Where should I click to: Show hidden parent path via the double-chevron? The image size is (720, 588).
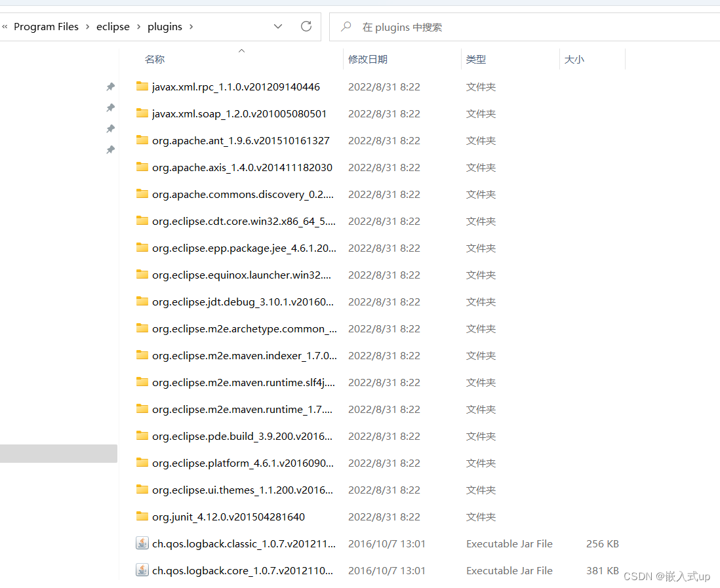point(5,27)
